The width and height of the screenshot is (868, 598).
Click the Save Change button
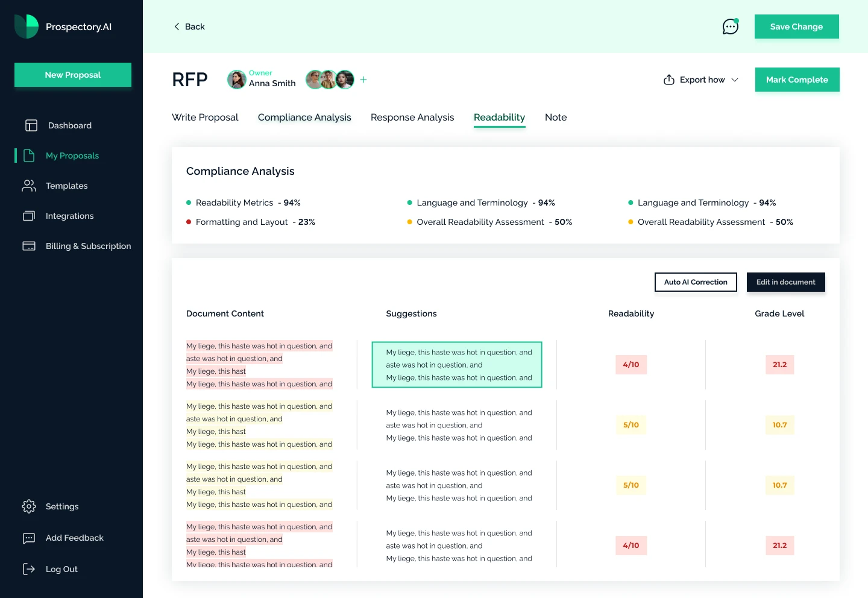pyautogui.click(x=797, y=27)
